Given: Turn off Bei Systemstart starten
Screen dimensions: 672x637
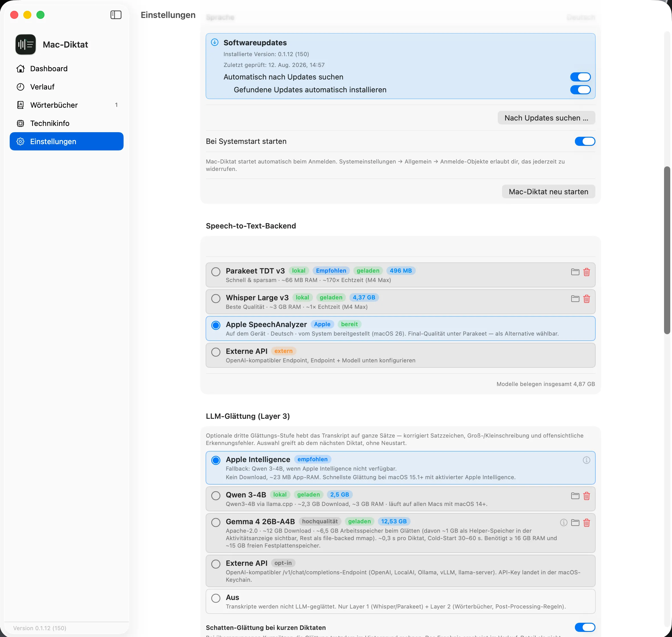Looking at the screenshot, I should click(584, 141).
